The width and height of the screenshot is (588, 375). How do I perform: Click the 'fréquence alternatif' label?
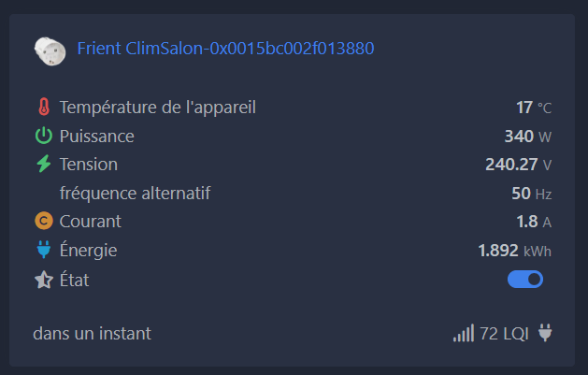point(135,194)
